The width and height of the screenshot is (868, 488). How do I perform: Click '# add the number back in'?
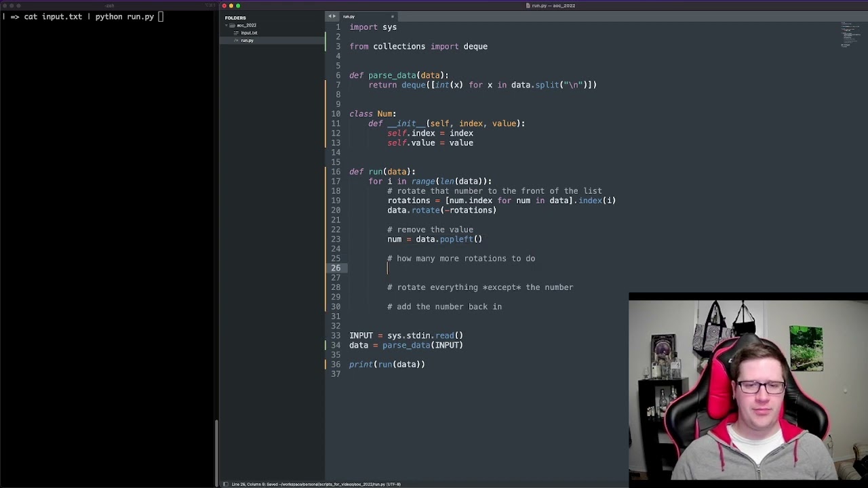444,306
